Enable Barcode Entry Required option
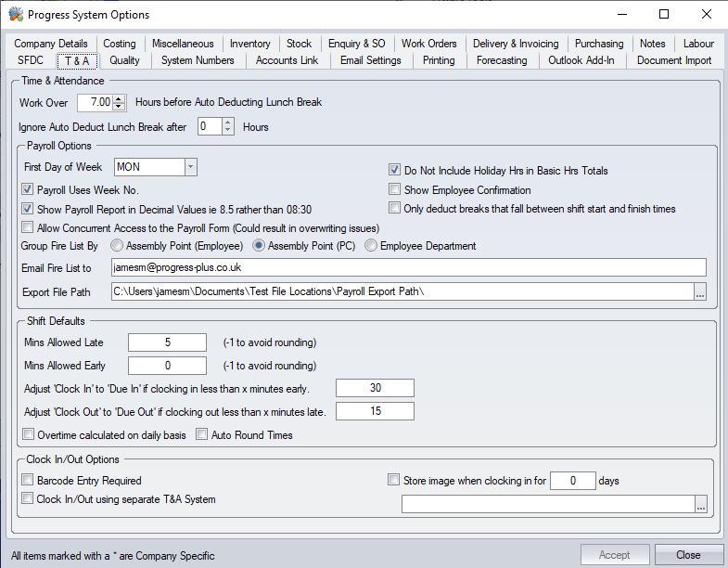Screen dimensions: 728x568 click(28, 481)
